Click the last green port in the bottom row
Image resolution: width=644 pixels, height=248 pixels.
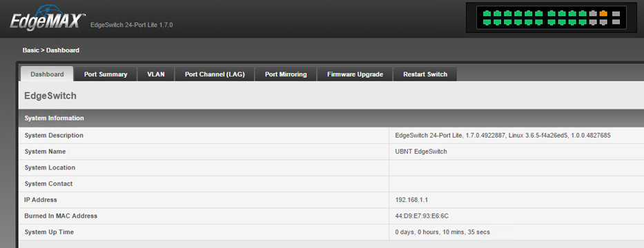click(583, 22)
